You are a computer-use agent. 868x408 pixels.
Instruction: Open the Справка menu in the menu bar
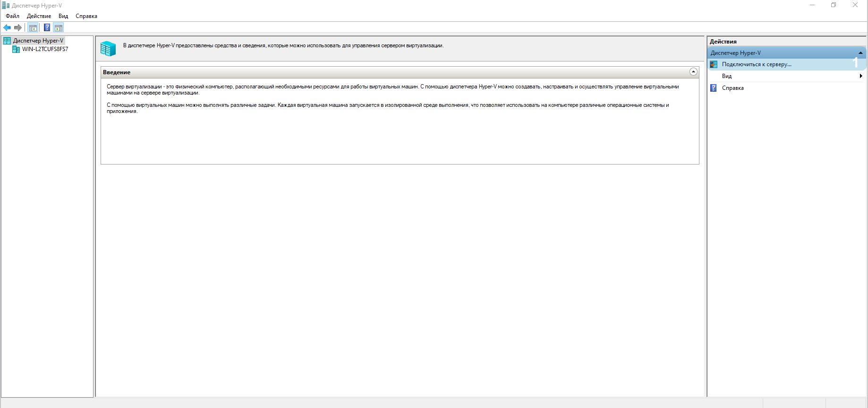pyautogui.click(x=86, y=16)
